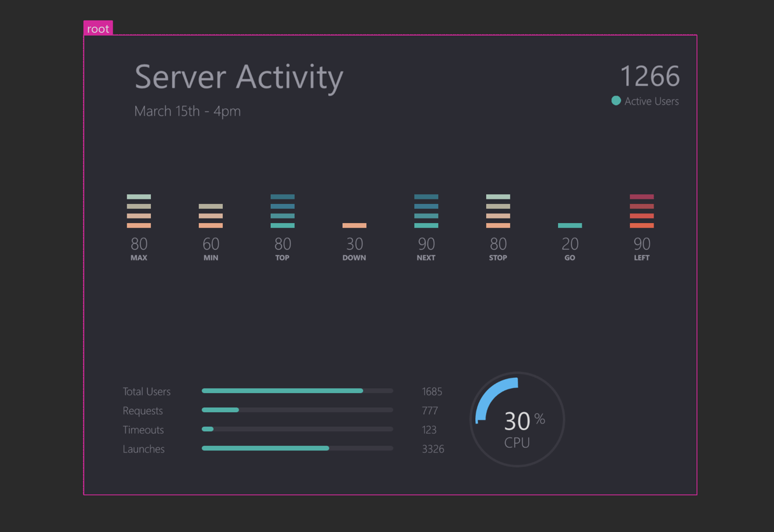Click the STOP stacked bar gauge

(x=498, y=211)
